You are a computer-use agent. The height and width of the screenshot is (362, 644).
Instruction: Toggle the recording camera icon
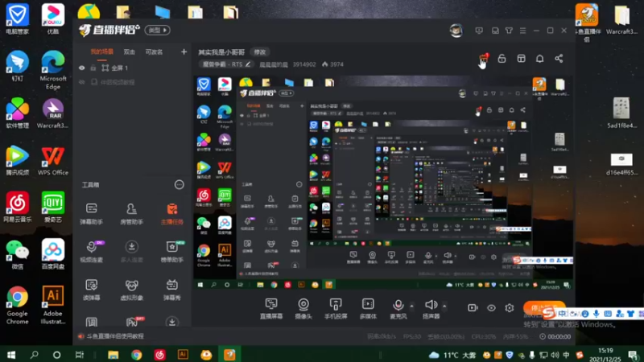coord(473,308)
